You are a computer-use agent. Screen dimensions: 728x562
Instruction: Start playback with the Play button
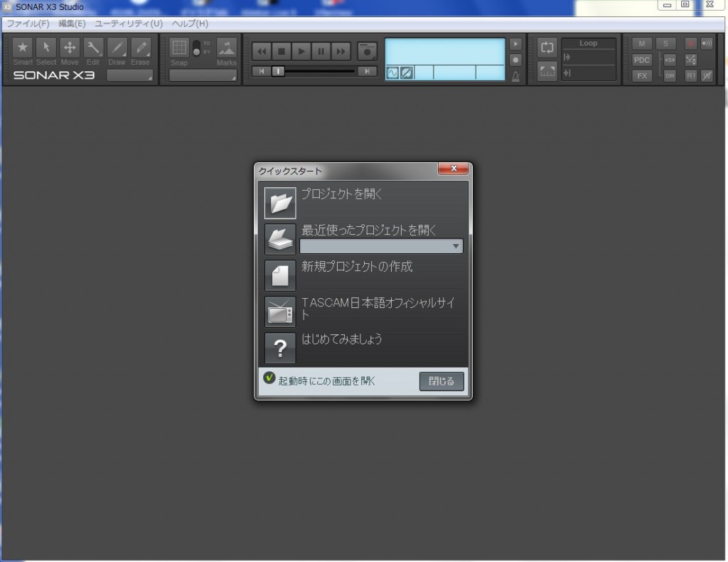(x=301, y=51)
